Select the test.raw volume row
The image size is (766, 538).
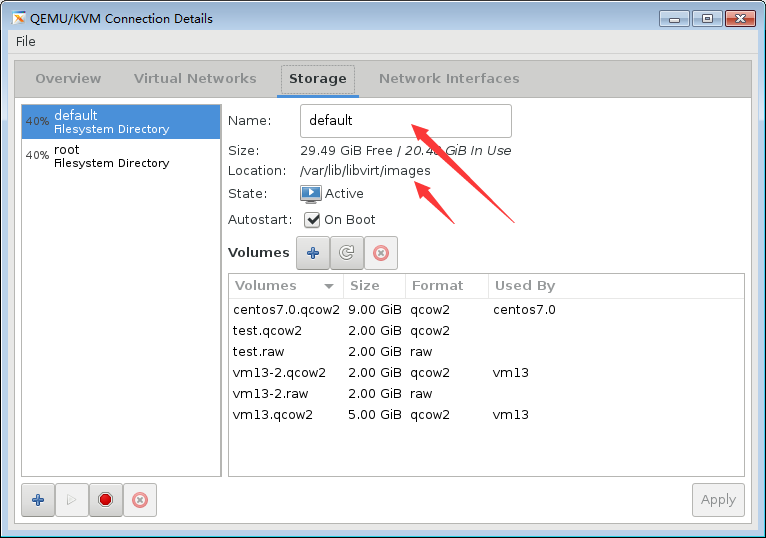(486, 352)
